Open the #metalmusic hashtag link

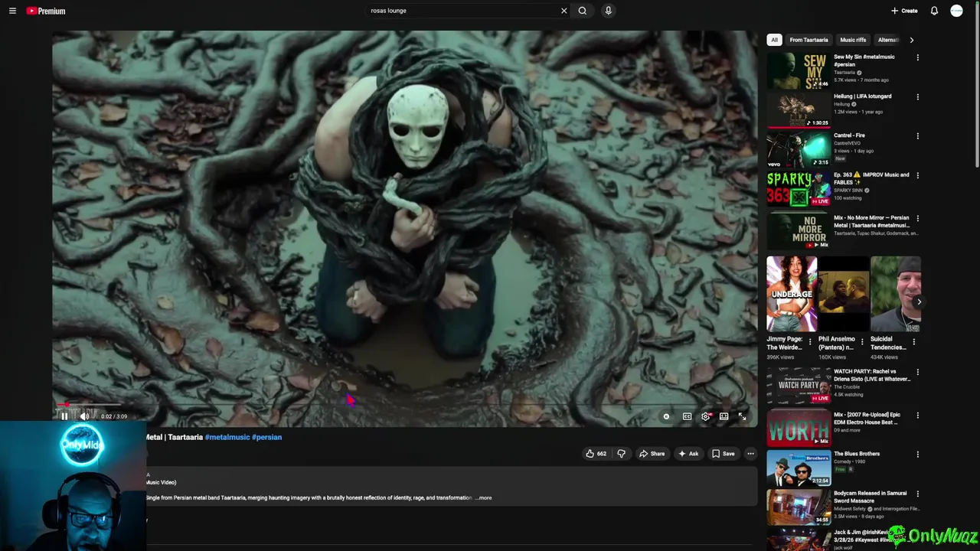tap(227, 437)
